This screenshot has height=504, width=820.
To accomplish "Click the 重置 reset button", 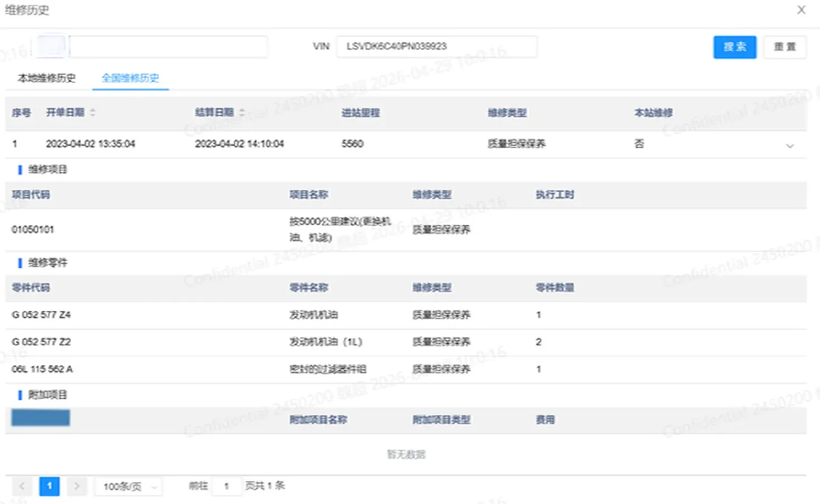I will point(785,47).
